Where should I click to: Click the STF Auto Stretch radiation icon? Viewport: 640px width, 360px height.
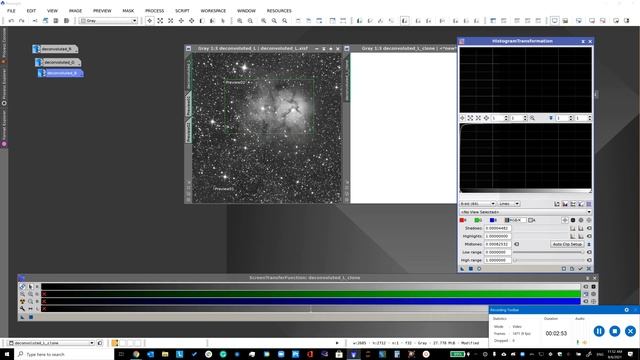point(22,302)
